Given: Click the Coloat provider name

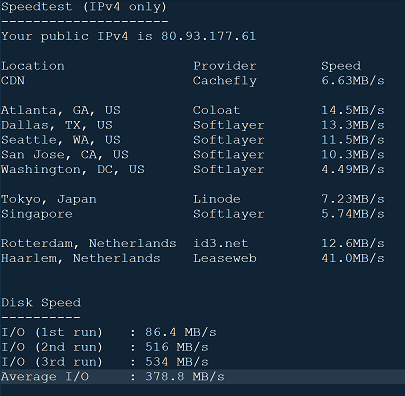Looking at the screenshot, I should pos(216,110).
